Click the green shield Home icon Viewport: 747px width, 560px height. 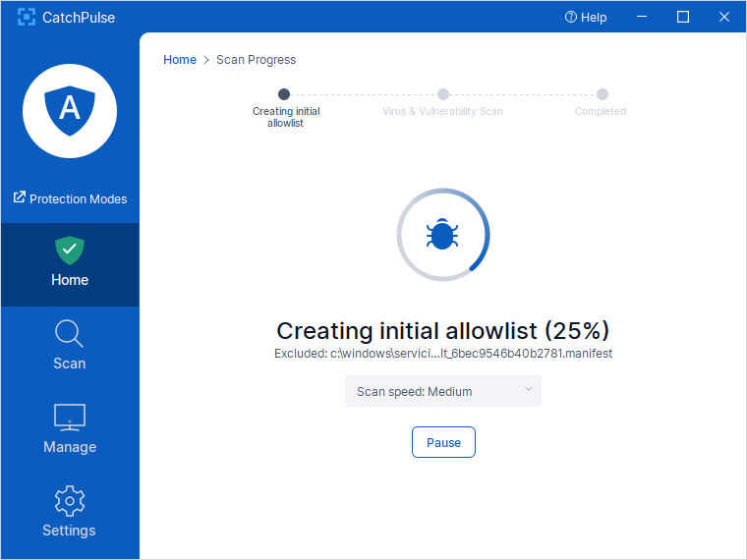point(70,251)
